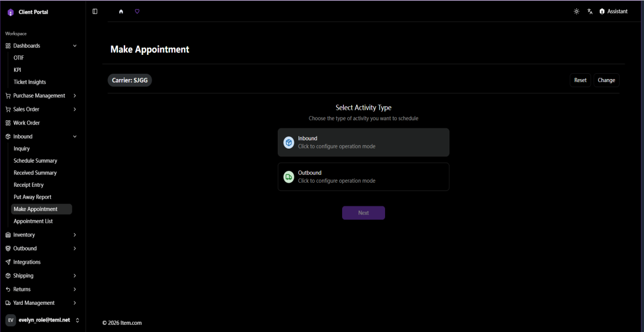644x332 pixels.
Task: Expand Inventory chevron
Action: pos(75,235)
